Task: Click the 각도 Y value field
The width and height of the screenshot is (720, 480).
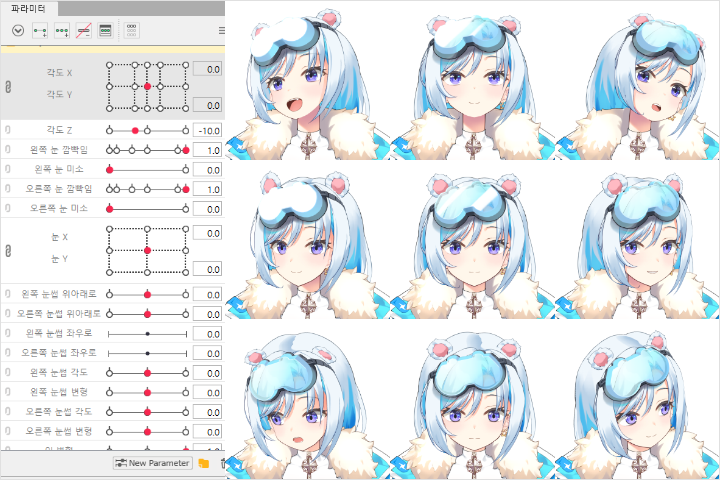Action: pyautogui.click(x=208, y=105)
